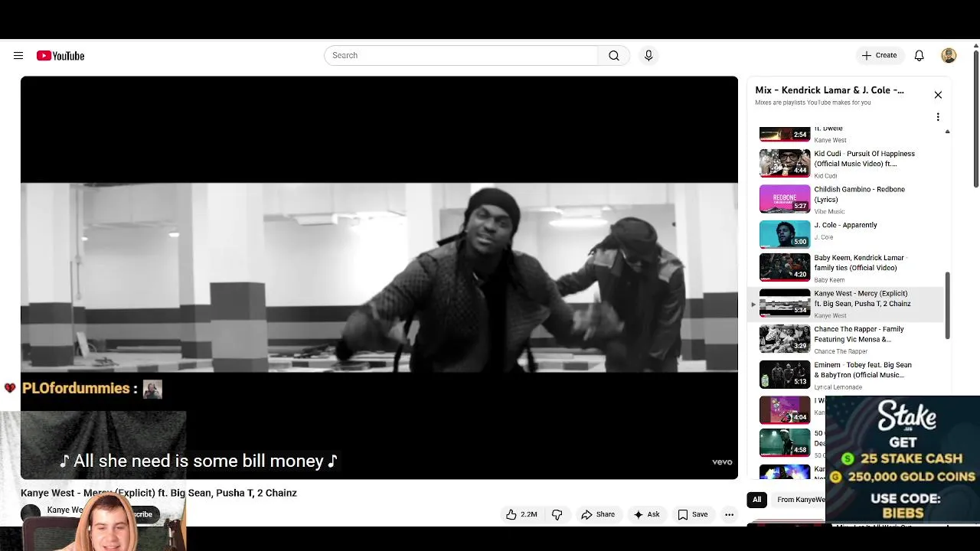This screenshot has width=980, height=551.
Task: Close the Mix playlist panel
Action: click(938, 95)
